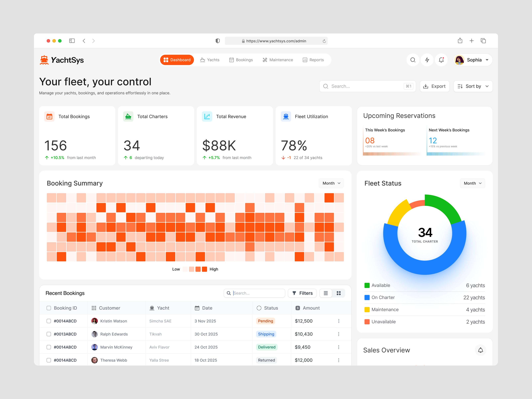This screenshot has height=399, width=532.
Task: Check the select-all Booking ID header checkbox
Action: click(49, 308)
